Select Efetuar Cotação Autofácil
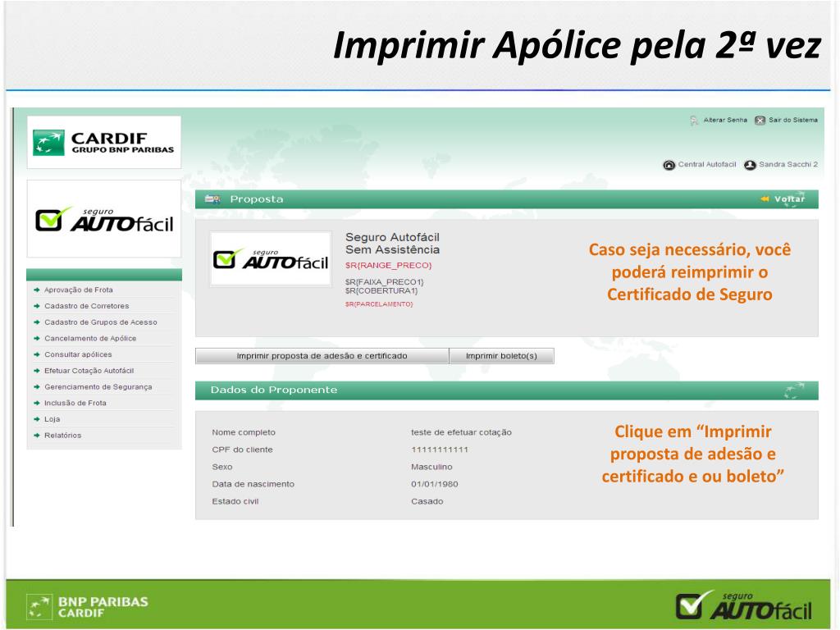The image size is (840, 630). tap(89, 370)
